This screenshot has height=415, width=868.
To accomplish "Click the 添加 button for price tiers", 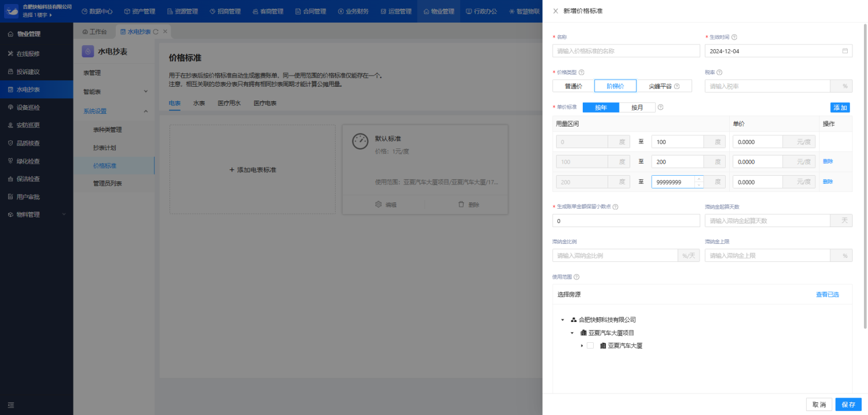I will coord(840,108).
